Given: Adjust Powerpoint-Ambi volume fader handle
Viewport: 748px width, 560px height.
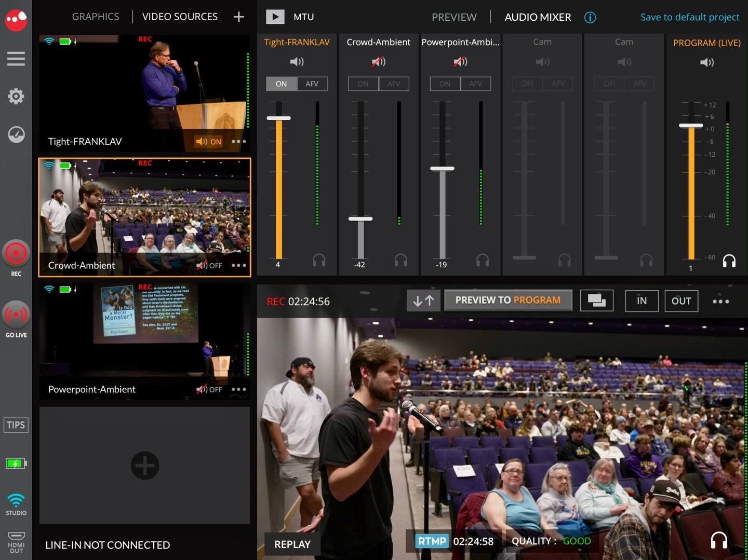Looking at the screenshot, I should pos(442,168).
